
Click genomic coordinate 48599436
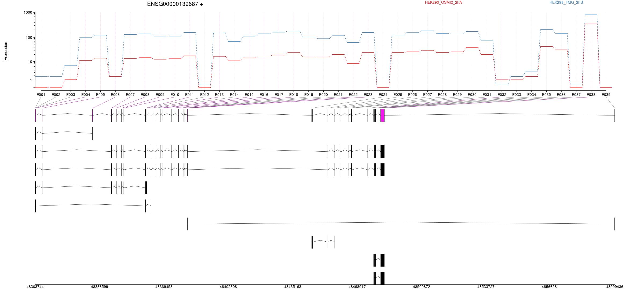615,287
